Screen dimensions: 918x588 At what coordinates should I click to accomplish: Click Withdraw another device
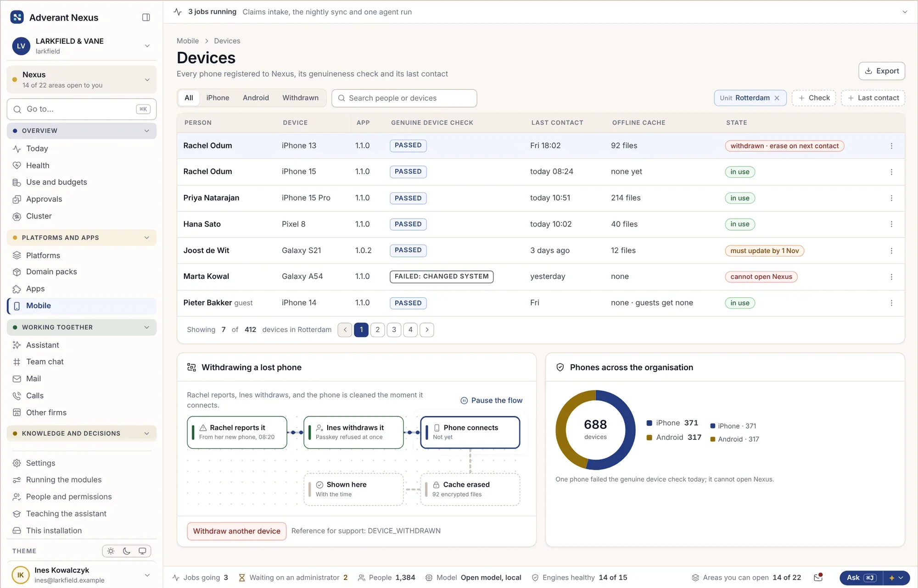pos(236,531)
